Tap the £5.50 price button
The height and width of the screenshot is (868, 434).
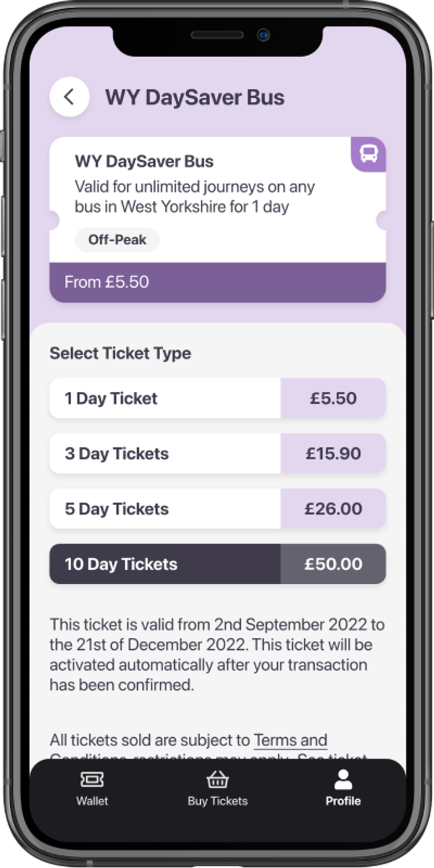click(x=333, y=398)
